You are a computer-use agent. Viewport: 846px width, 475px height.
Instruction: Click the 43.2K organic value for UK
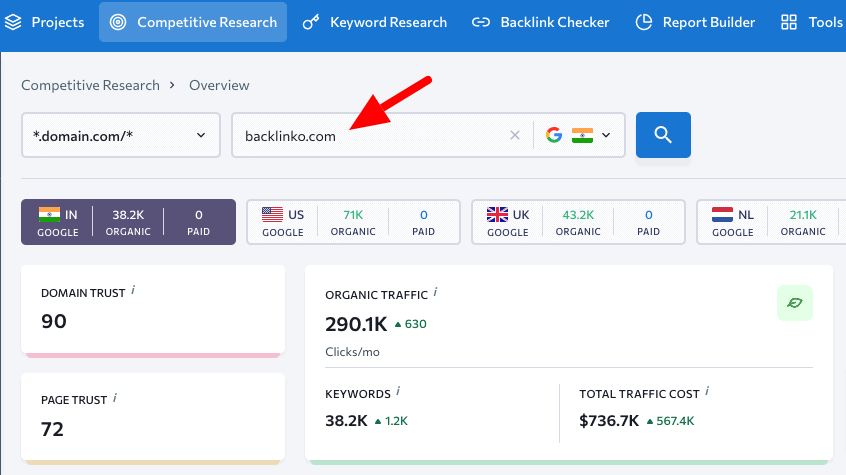click(x=578, y=215)
